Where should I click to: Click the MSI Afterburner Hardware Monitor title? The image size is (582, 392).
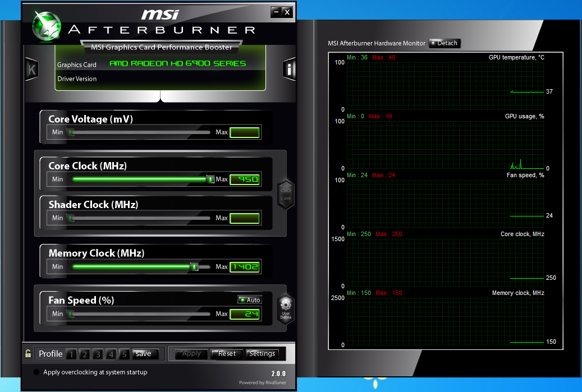[x=377, y=43]
